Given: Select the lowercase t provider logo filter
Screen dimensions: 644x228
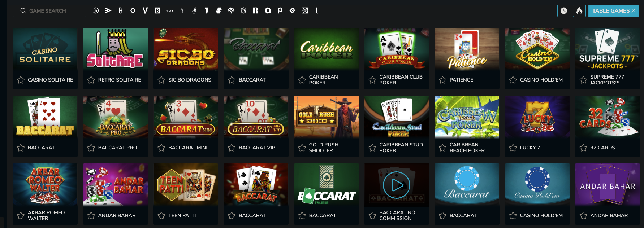Looking at the screenshot, I should click(x=317, y=11).
